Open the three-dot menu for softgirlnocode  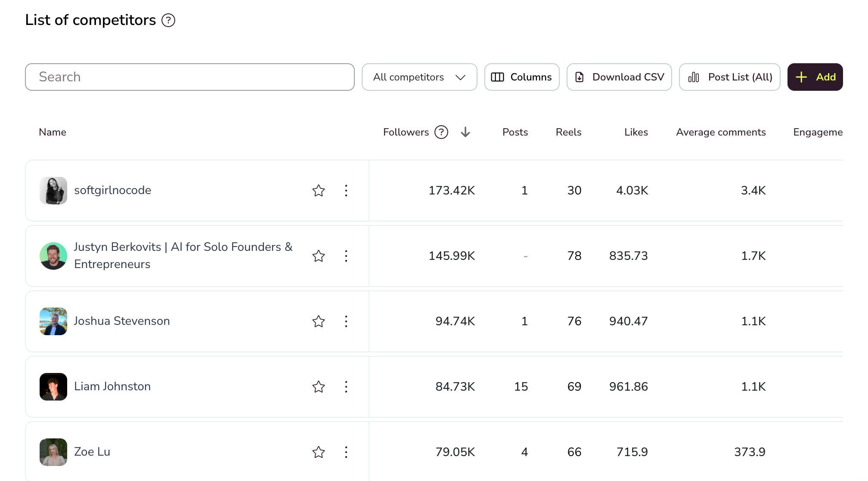[346, 191]
